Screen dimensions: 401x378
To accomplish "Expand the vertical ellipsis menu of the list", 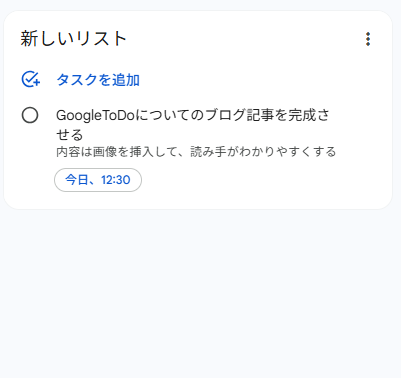I will (368, 39).
